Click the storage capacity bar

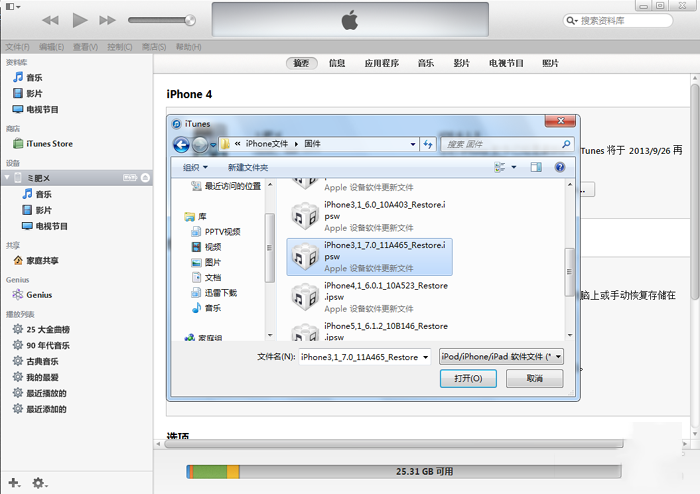[x=404, y=472]
